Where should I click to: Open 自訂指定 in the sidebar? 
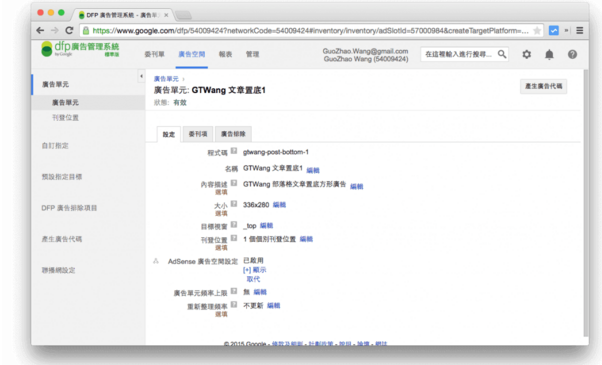55,145
